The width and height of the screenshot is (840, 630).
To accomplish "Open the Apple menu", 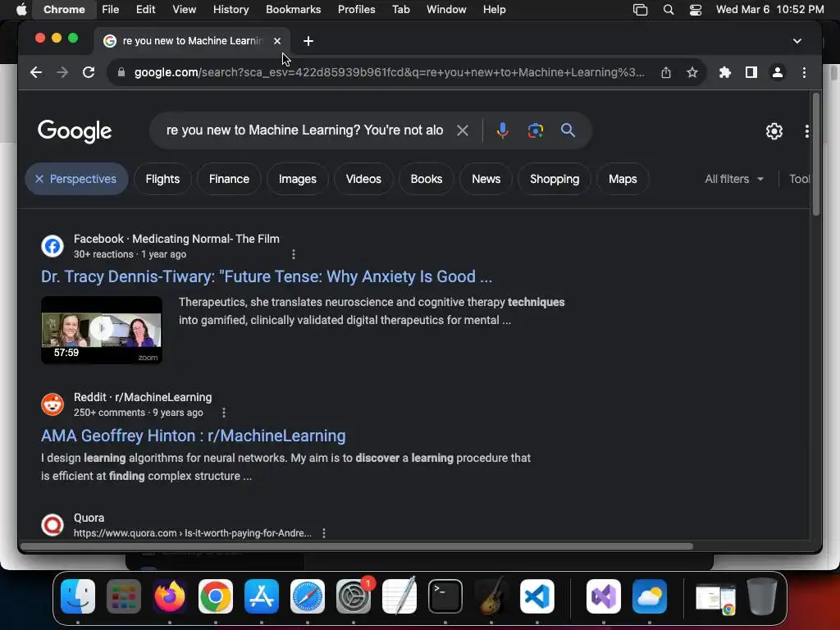I will [21, 10].
